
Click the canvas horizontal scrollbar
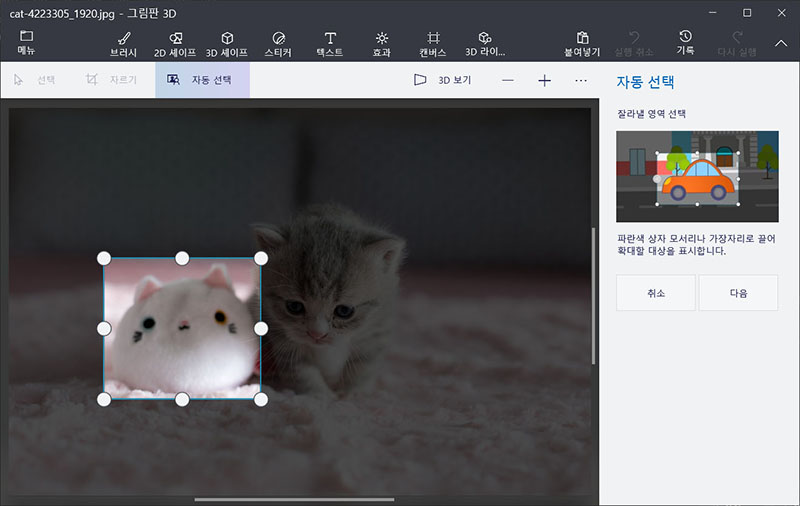click(294, 499)
